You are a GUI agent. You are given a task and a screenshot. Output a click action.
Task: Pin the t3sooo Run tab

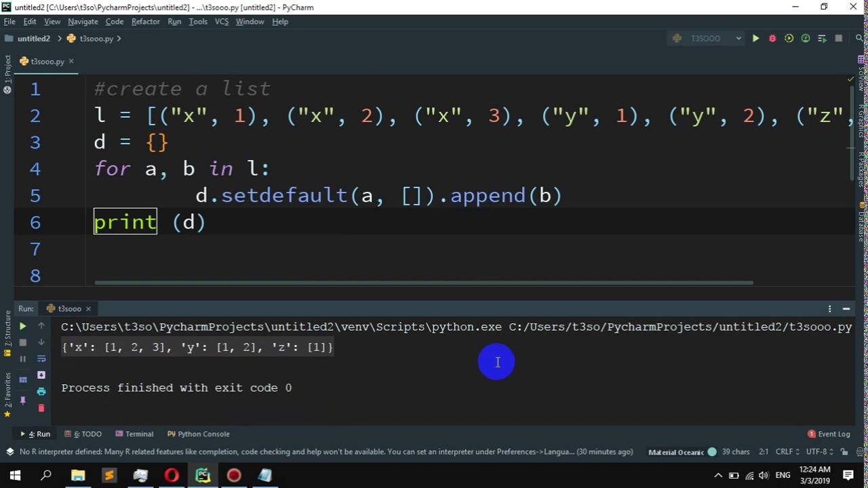pos(22,401)
